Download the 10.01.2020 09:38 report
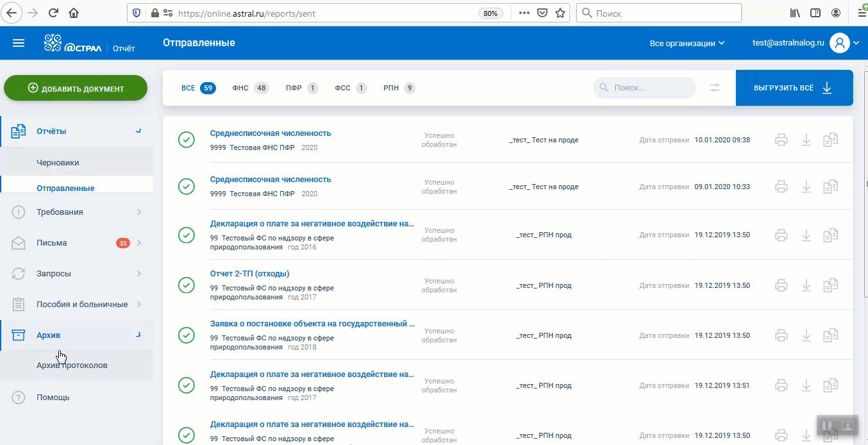868x445 pixels. (x=806, y=140)
